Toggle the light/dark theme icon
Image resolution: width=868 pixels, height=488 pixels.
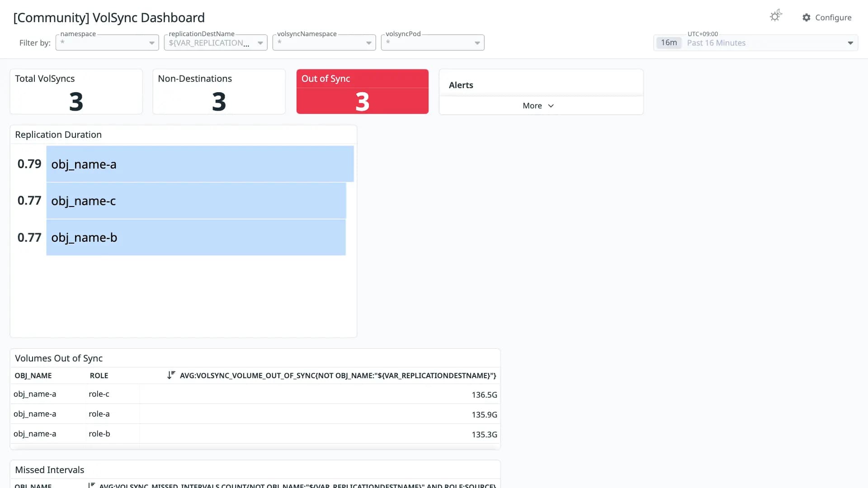(x=776, y=16)
